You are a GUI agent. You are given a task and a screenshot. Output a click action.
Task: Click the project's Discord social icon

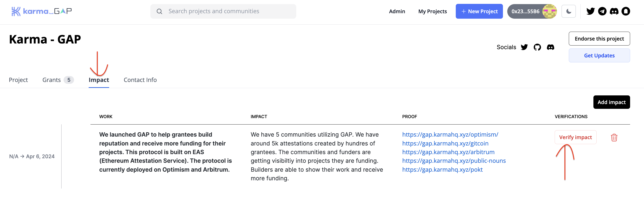[550, 47]
